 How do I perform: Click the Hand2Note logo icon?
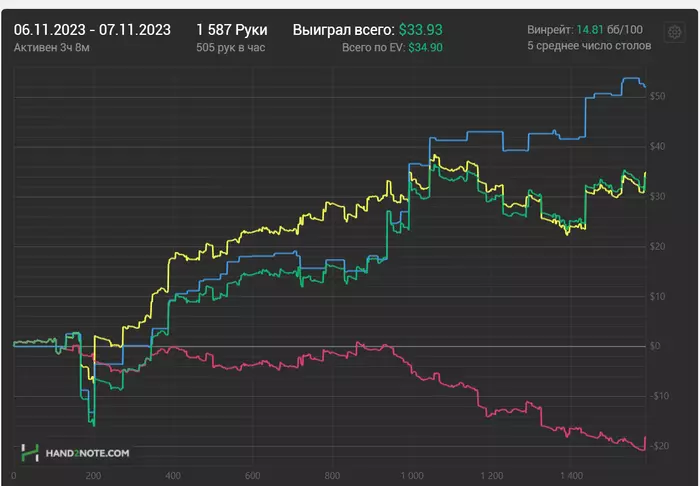(x=30, y=453)
